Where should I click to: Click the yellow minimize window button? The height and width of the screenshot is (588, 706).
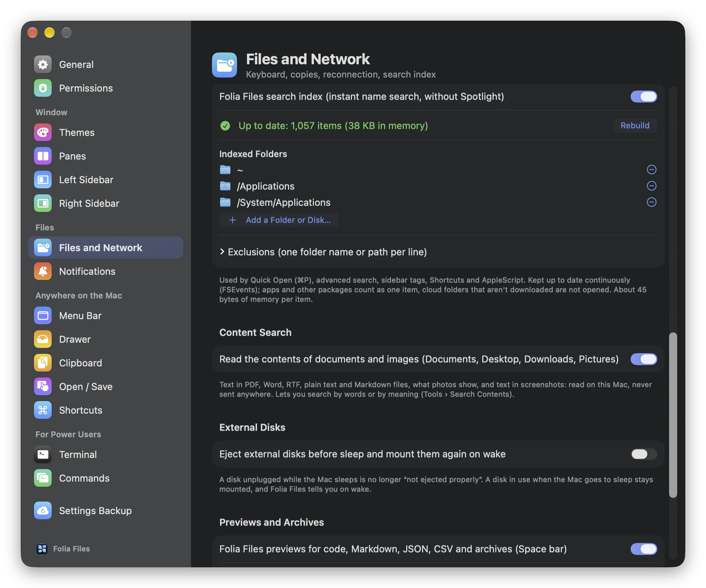pos(49,33)
